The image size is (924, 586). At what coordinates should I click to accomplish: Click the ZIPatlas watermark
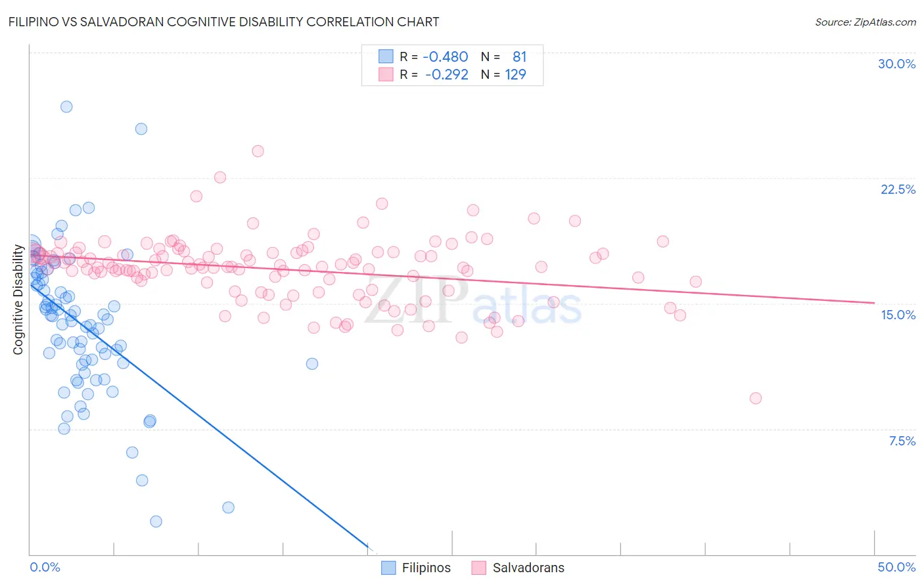(x=473, y=302)
